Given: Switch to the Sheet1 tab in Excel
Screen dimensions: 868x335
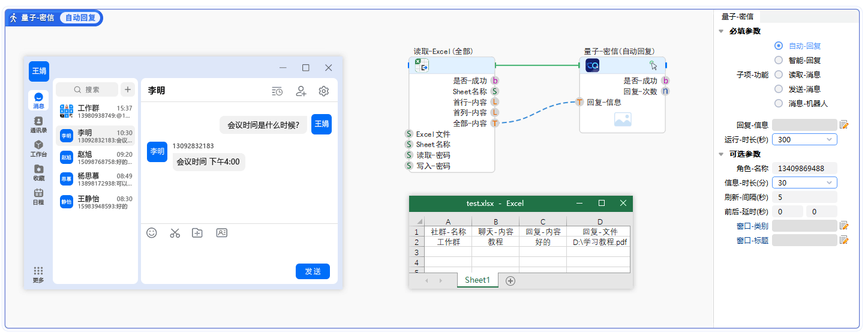Looking at the screenshot, I should [x=477, y=280].
